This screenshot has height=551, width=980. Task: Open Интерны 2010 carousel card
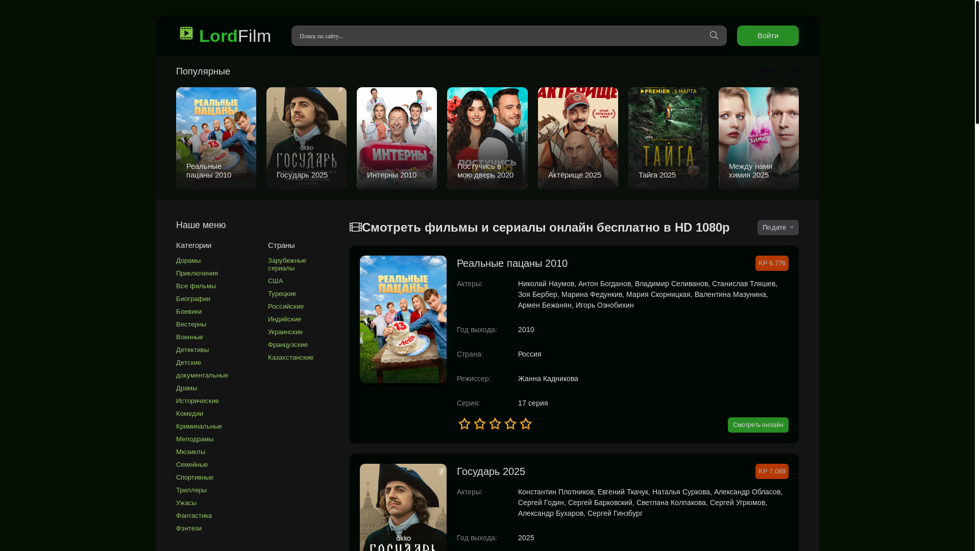[x=397, y=138]
